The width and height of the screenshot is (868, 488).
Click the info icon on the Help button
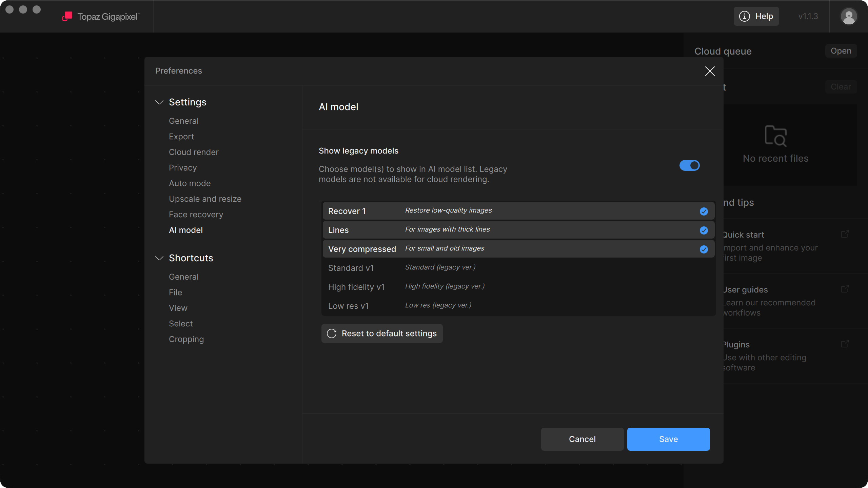tap(744, 16)
